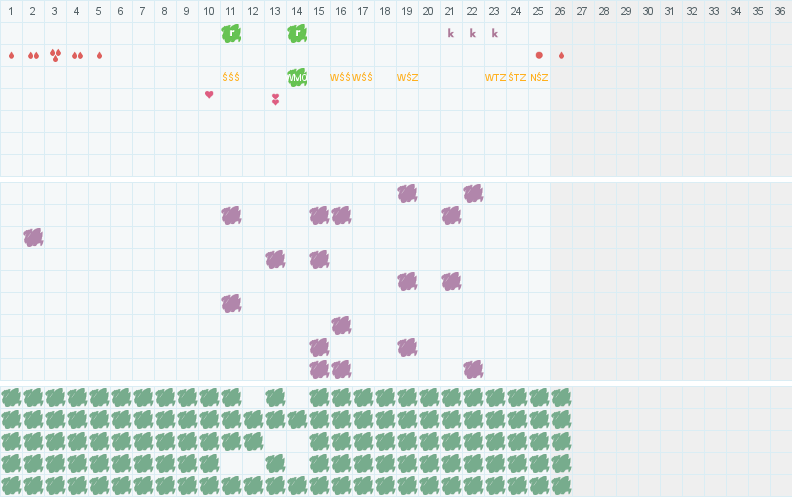Select the day 30 column header

(x=649, y=11)
